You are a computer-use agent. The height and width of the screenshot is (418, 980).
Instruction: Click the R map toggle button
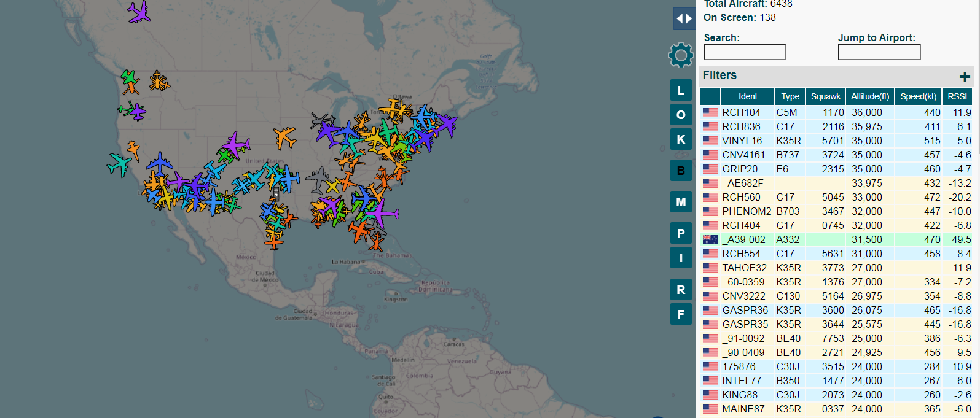(681, 290)
